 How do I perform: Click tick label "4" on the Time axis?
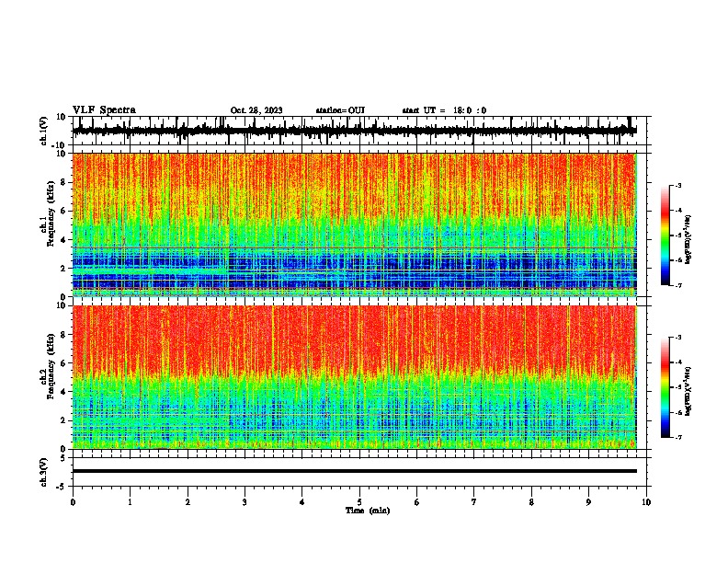302,502
